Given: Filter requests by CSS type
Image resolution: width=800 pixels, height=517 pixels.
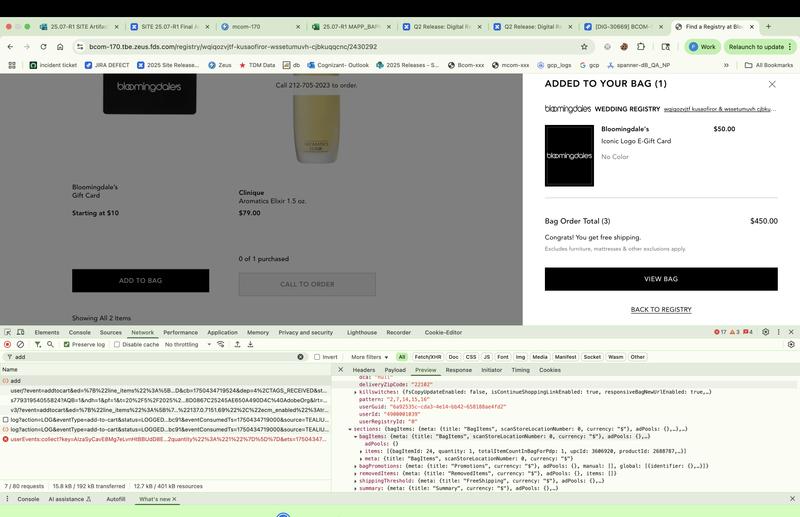Looking at the screenshot, I should 471,357.
